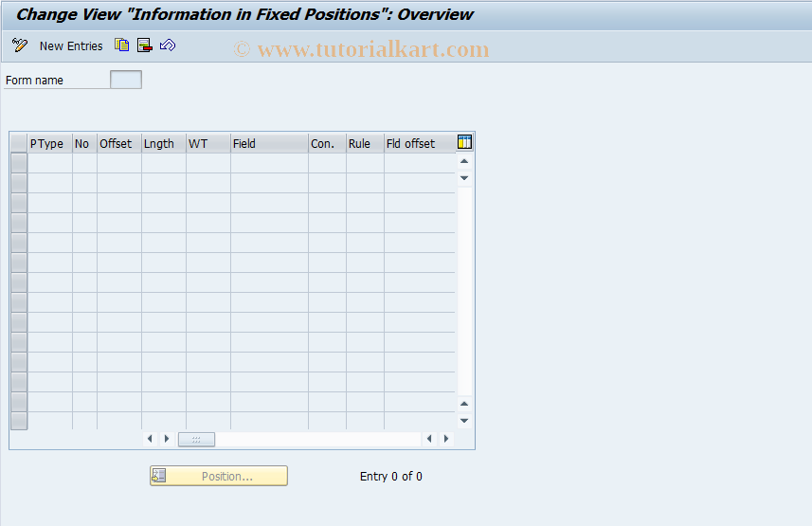This screenshot has width=812, height=526.
Task: Click the vertical scrollbar top up arrow
Action: point(464,161)
